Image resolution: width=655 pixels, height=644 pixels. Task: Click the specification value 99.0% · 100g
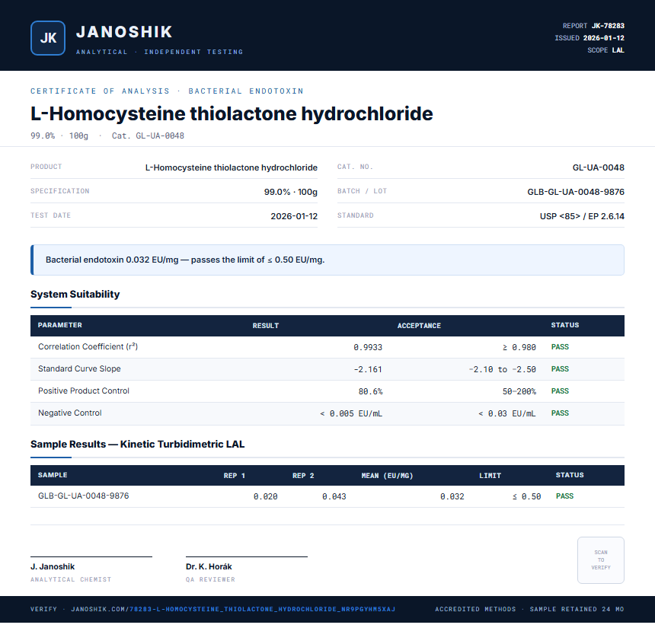tap(290, 192)
